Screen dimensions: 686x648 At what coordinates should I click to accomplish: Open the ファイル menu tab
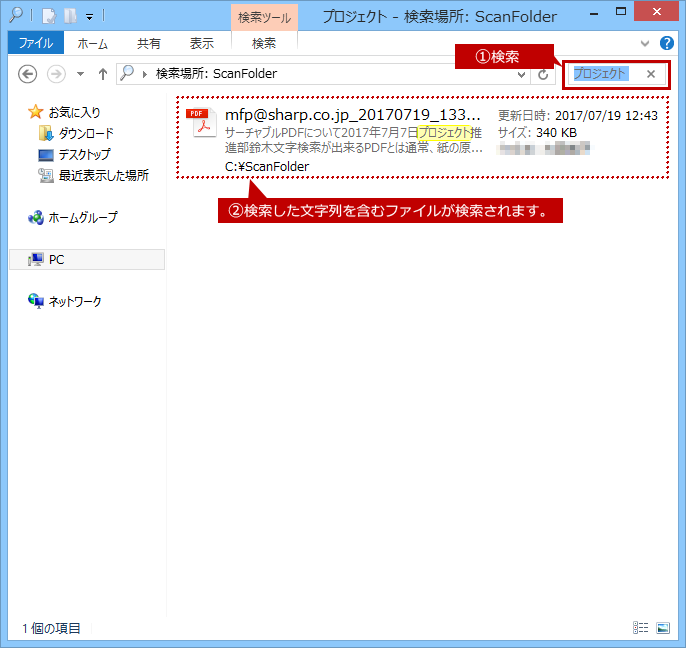click(36, 43)
